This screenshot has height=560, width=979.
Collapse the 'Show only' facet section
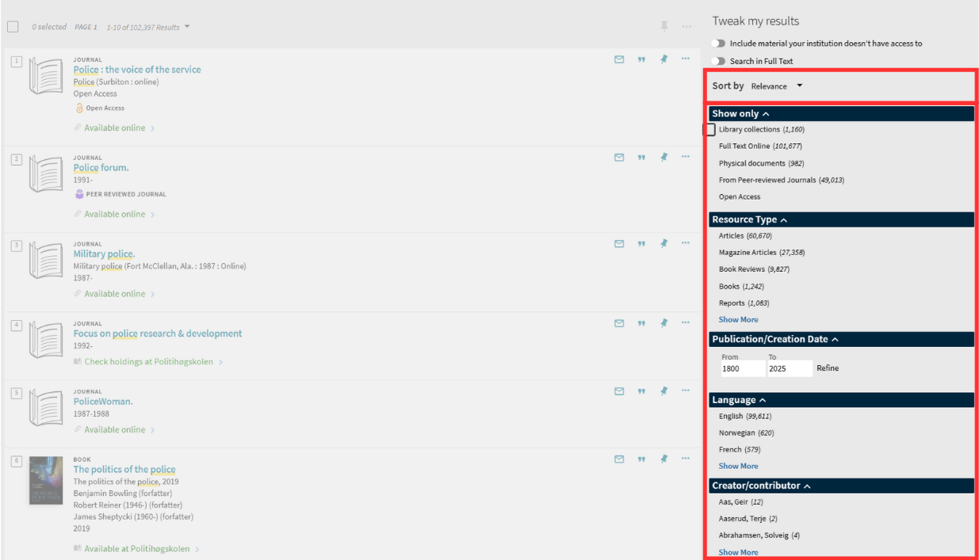pyautogui.click(x=840, y=113)
